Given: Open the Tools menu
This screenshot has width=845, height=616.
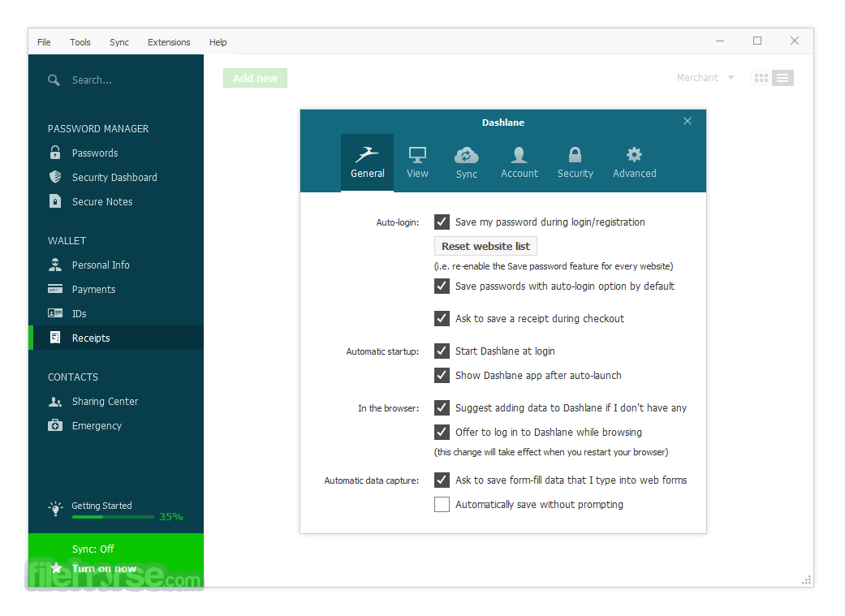Looking at the screenshot, I should (x=80, y=42).
